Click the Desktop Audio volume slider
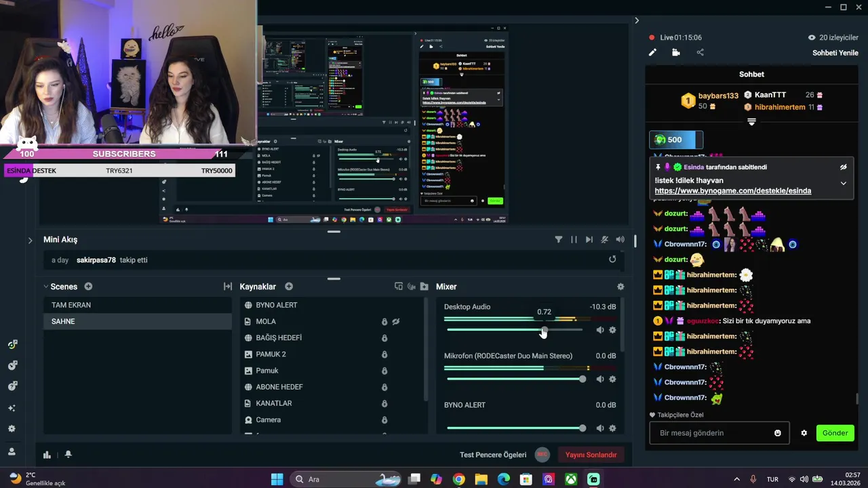 (x=515, y=330)
